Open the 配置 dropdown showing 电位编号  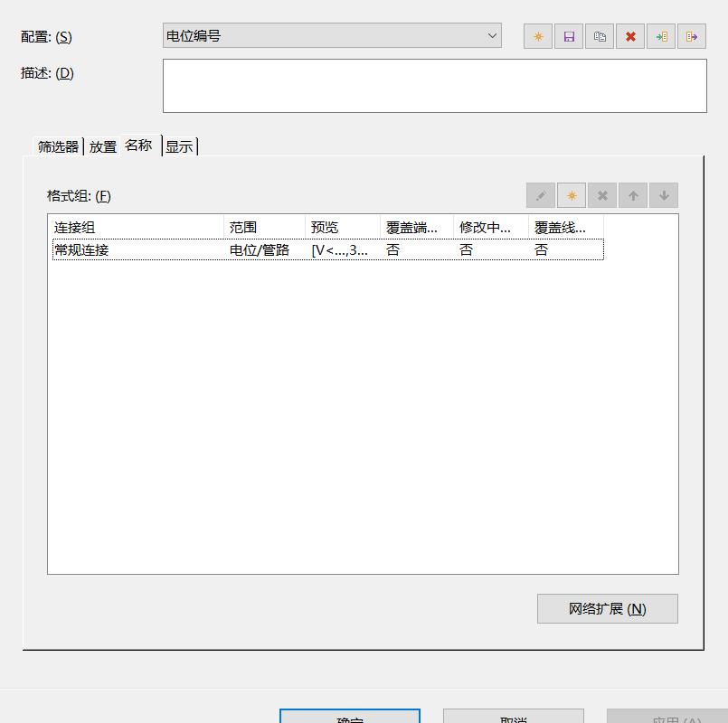332,36
